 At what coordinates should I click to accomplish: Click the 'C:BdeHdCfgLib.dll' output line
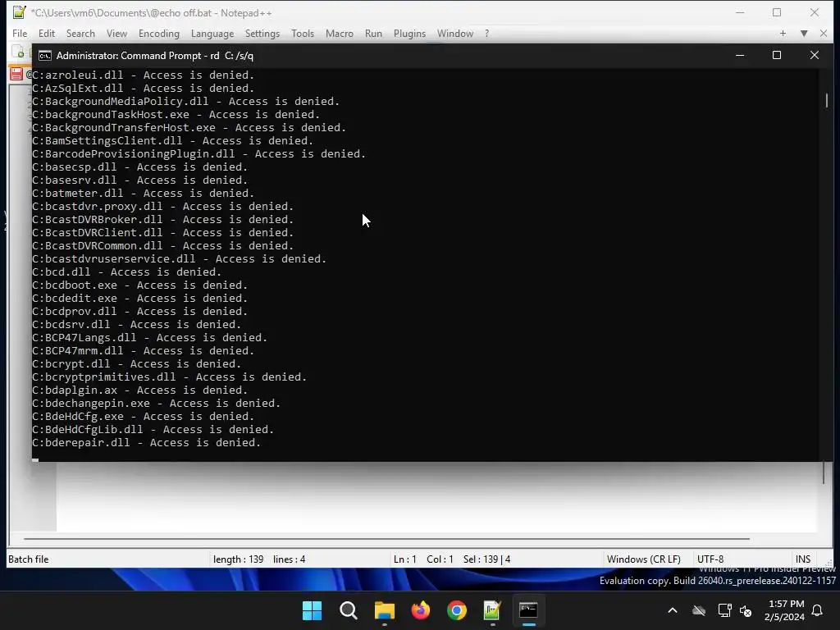pos(153,430)
